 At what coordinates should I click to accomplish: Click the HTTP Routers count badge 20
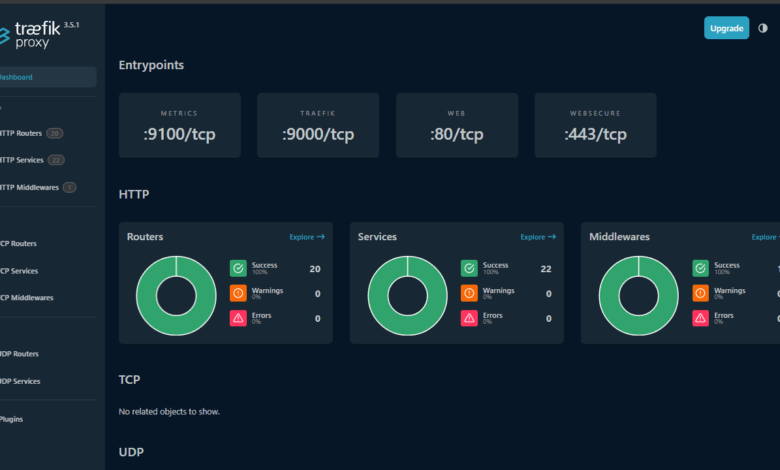[x=55, y=133]
